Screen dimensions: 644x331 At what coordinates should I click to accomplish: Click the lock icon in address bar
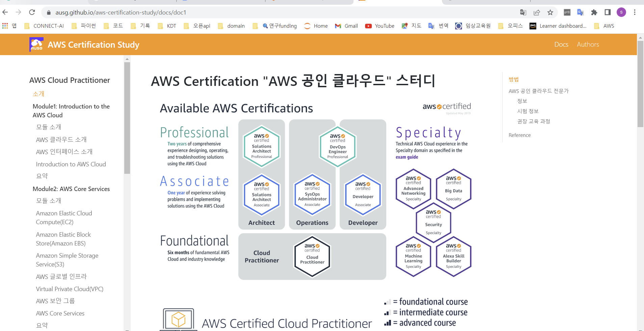[x=49, y=13]
